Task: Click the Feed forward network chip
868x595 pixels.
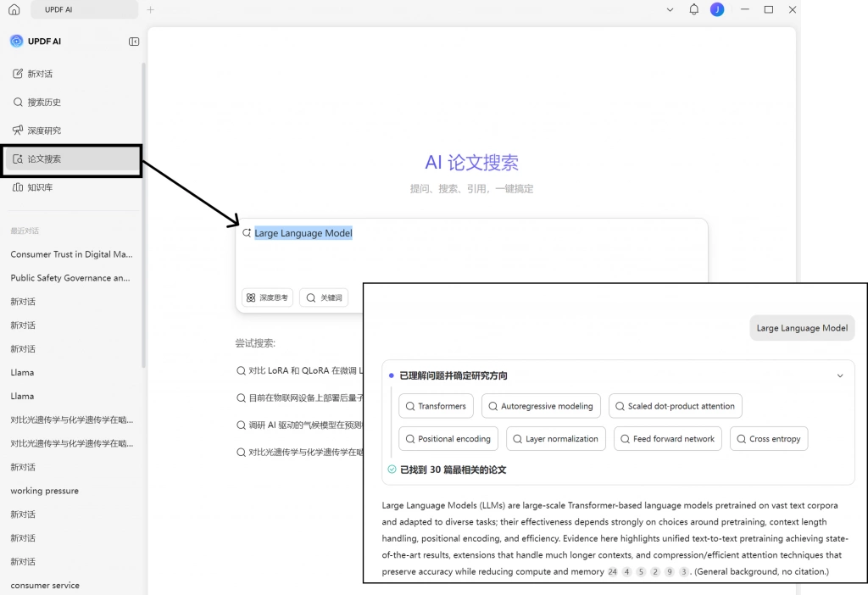Action: pos(668,439)
